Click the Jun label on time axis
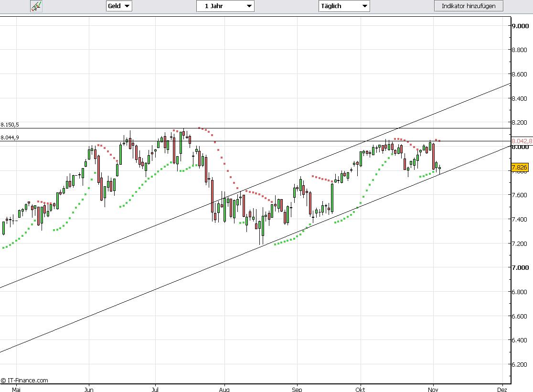533x392 pixels. tap(89, 389)
